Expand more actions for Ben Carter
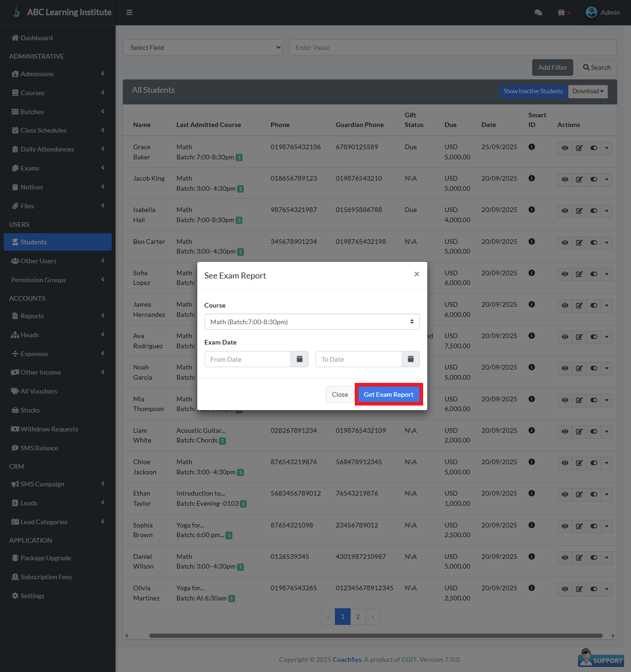 coord(607,242)
